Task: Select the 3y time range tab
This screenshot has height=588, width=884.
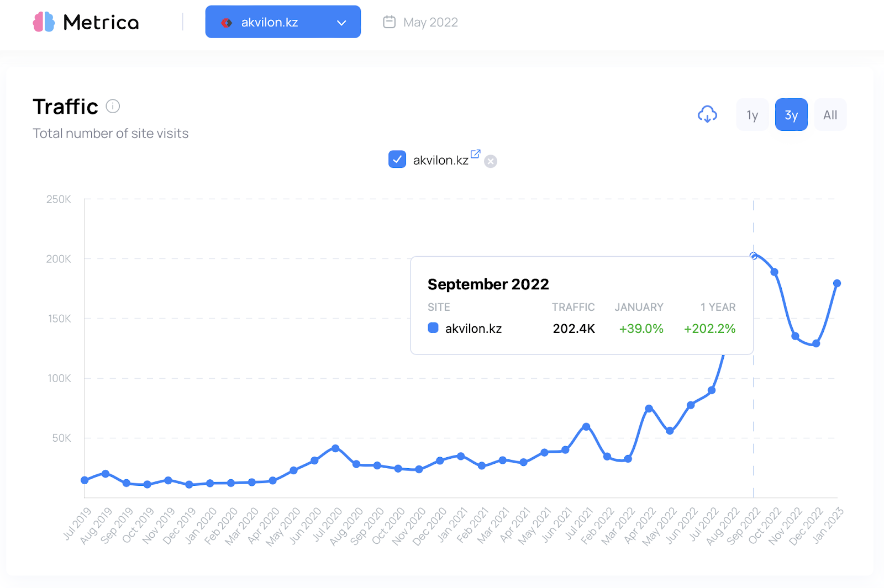Action: point(791,115)
